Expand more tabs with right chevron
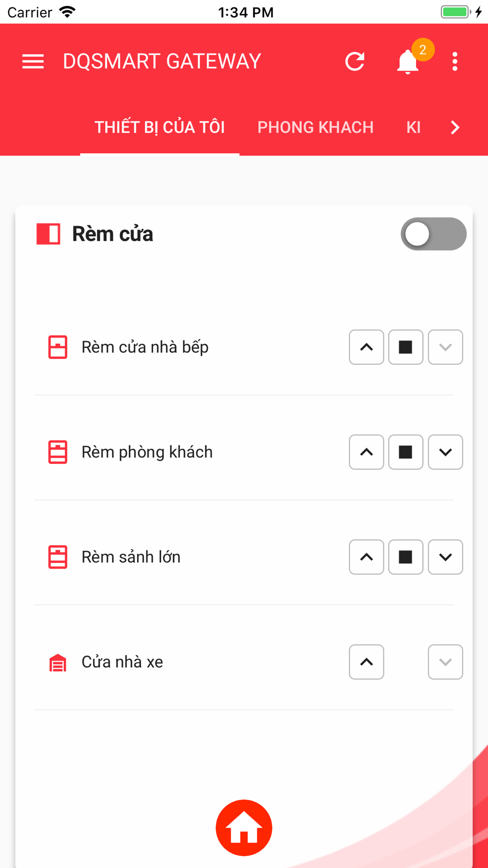 click(455, 127)
